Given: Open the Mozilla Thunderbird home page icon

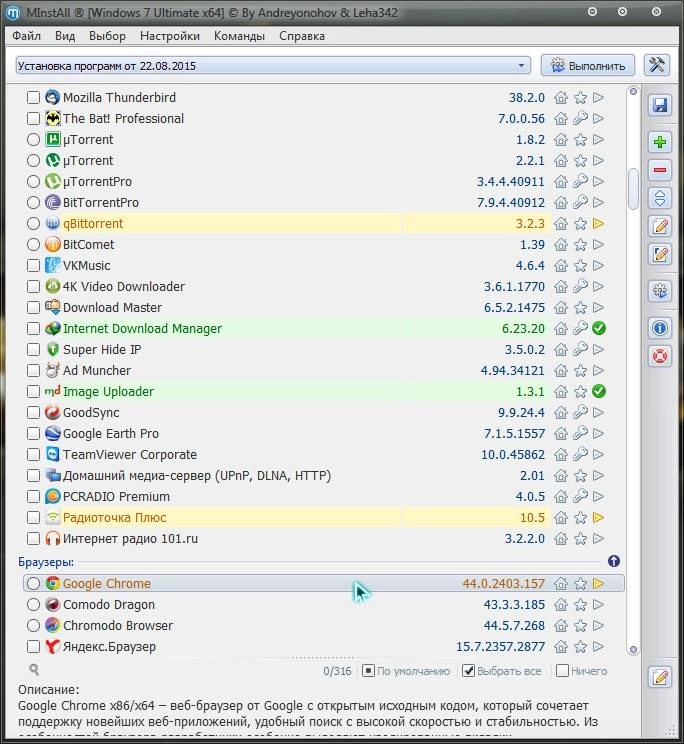Looking at the screenshot, I should tap(561, 98).
